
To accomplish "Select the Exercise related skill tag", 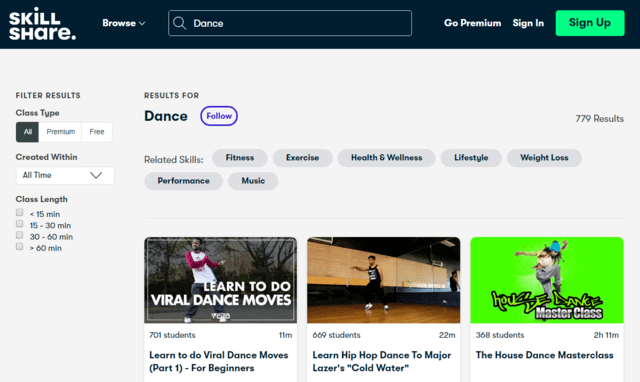I will coord(302,158).
